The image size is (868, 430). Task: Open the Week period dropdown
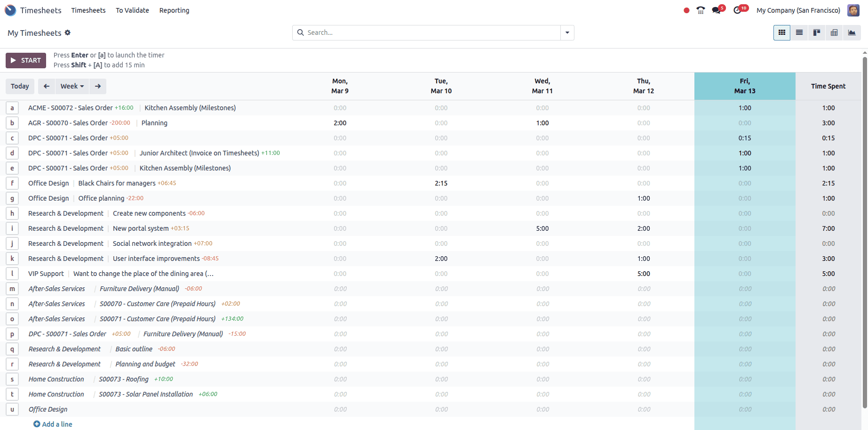click(x=72, y=86)
